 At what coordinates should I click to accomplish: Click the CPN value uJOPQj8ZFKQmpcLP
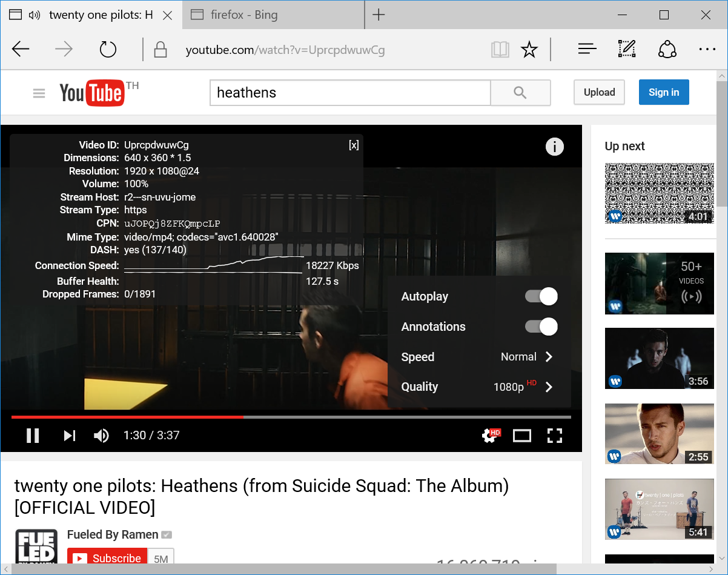click(x=172, y=224)
